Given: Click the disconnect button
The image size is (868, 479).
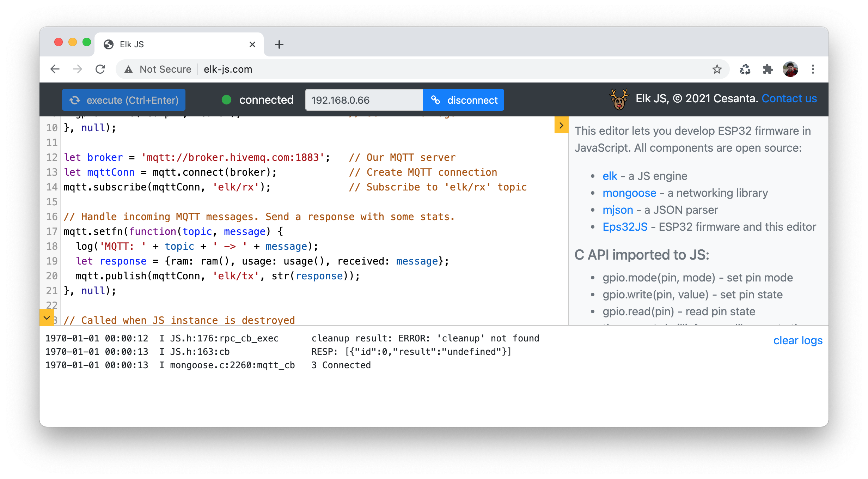Looking at the screenshot, I should coord(464,100).
